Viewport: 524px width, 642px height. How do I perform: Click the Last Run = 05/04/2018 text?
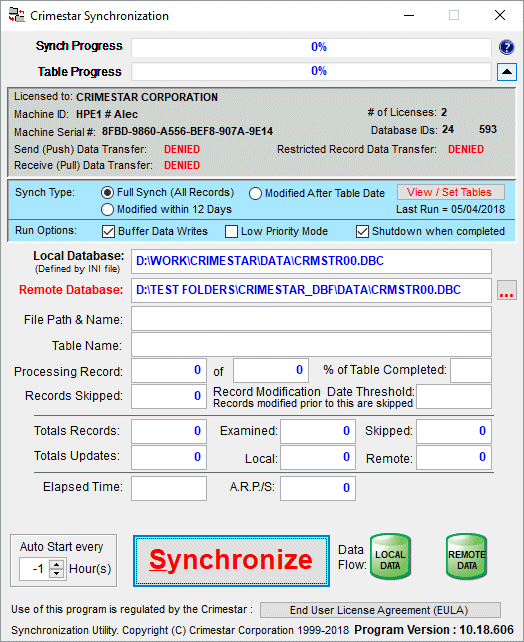coord(450,209)
